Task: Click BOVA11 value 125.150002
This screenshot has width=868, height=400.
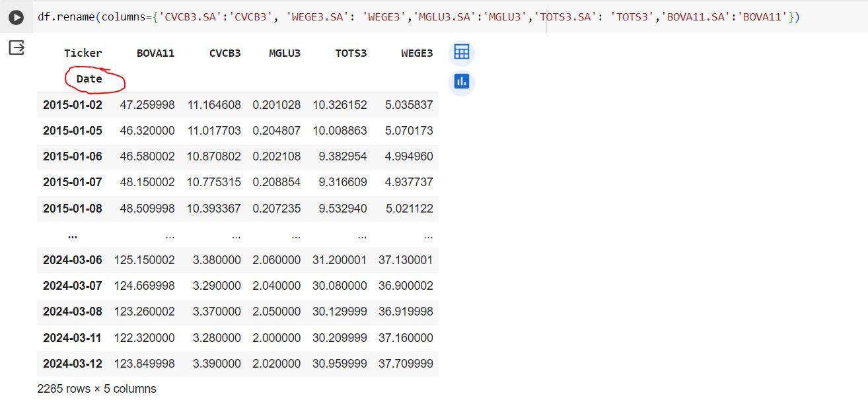Action: click(145, 260)
